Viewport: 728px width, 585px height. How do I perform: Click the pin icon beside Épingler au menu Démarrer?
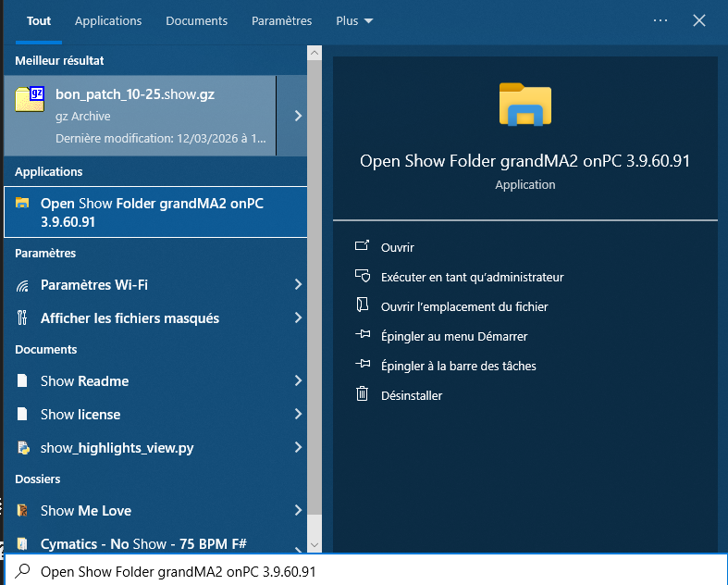click(363, 334)
